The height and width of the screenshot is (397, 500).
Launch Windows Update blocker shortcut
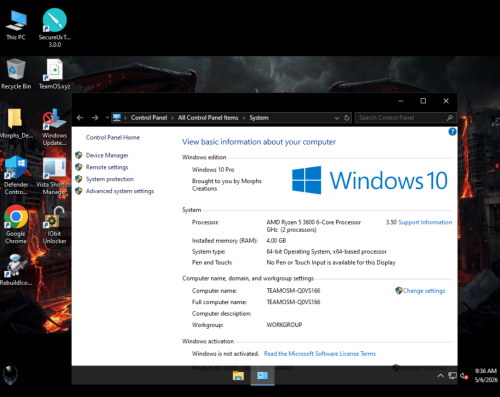coord(54,127)
